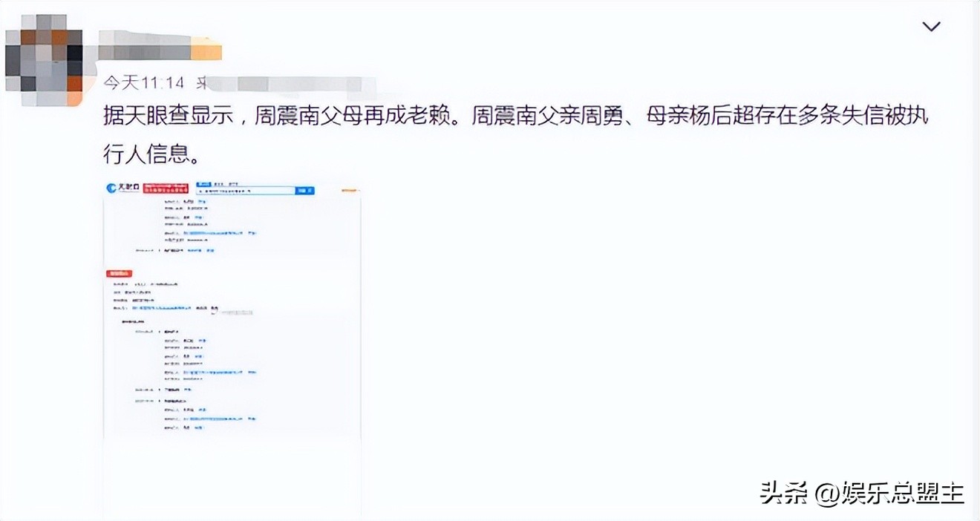Click the Tianyancha logo icon
Viewport: 980px width, 521px height.
[x=111, y=187]
